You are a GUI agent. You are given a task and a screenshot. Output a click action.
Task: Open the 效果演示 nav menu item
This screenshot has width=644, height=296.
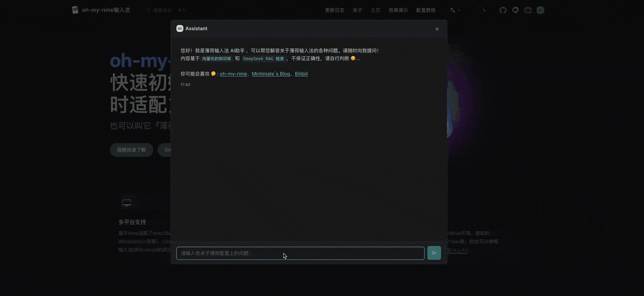(x=398, y=10)
